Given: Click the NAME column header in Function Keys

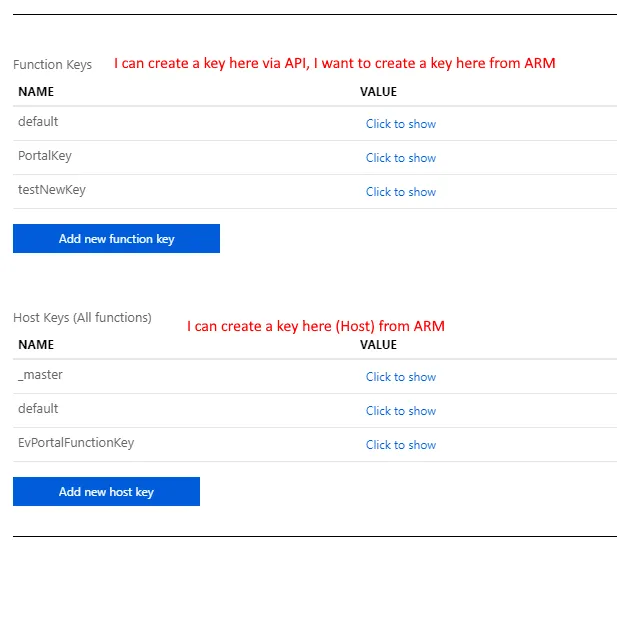Looking at the screenshot, I should tap(36, 91).
